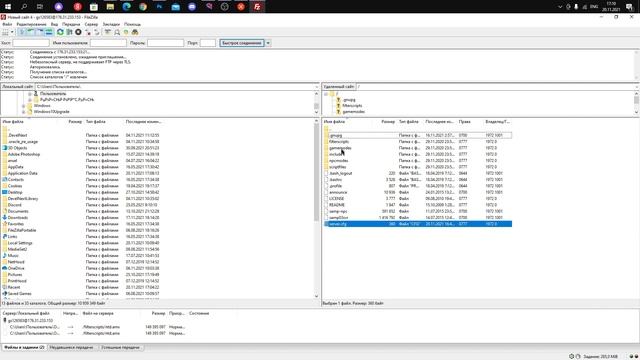Image resolution: width=640 pixels, height=360 pixels.
Task: Click the Downloads folder icon in local list
Action: pos(5,218)
